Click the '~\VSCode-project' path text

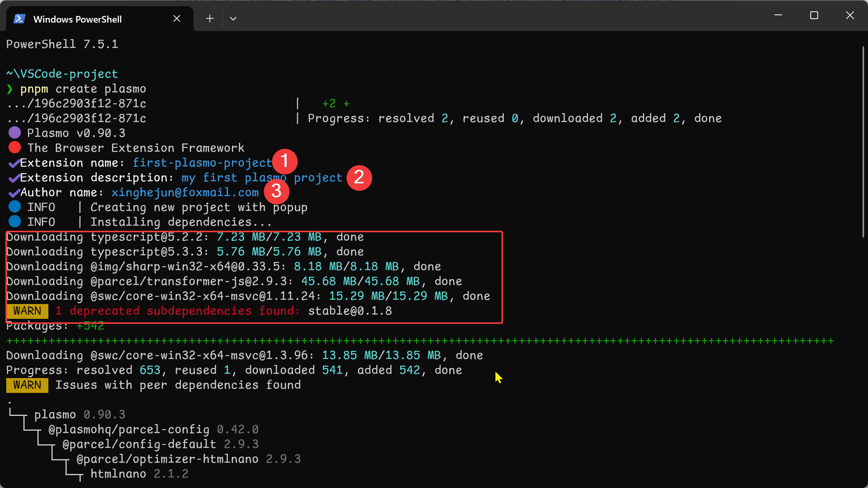pyautogui.click(x=62, y=74)
